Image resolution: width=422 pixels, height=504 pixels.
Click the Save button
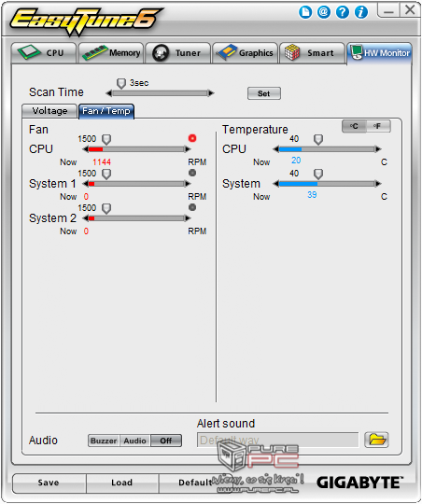point(49,483)
